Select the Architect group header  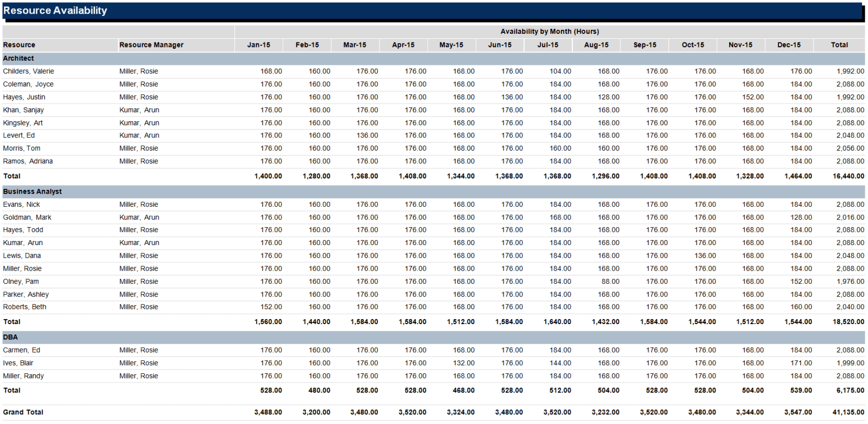point(434,58)
